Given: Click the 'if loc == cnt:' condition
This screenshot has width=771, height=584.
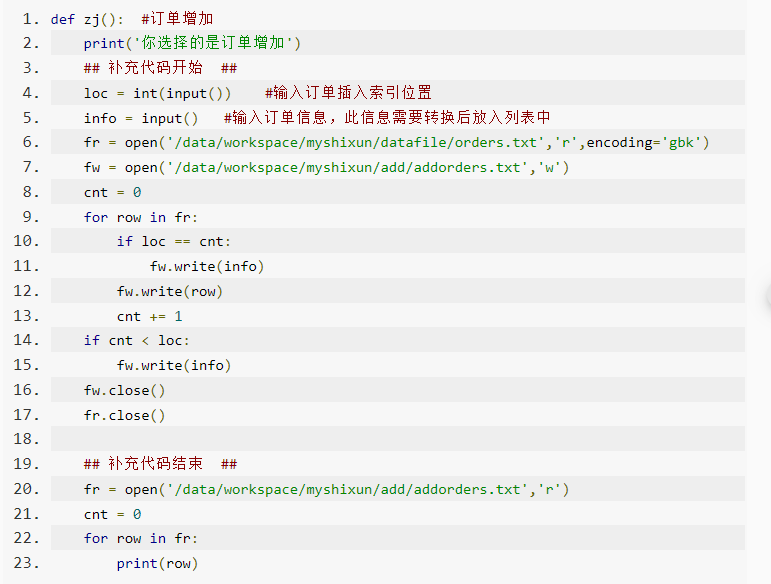Looking at the screenshot, I should coord(174,241).
